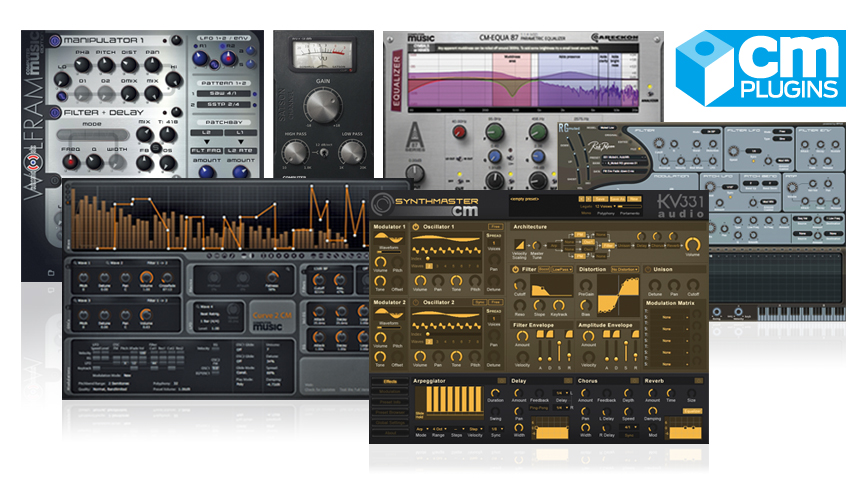Click the Filter Envelope Sustain slider
The height and width of the screenshot is (478, 860).
pyautogui.click(x=559, y=351)
